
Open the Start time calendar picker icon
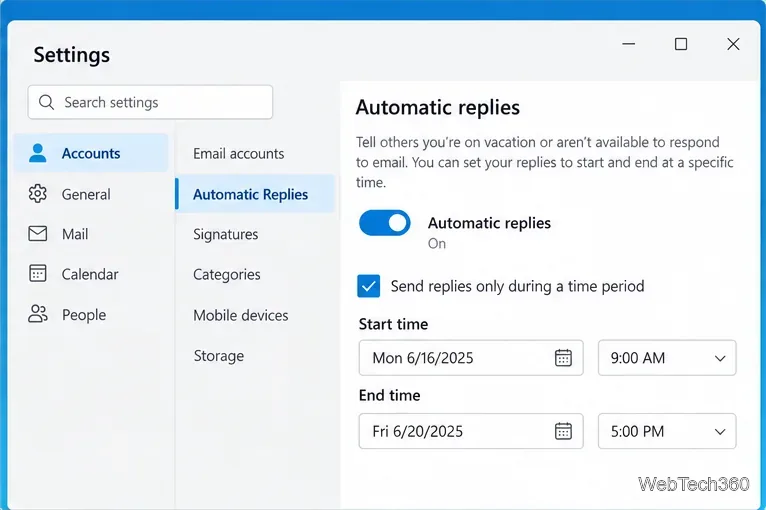pos(563,358)
